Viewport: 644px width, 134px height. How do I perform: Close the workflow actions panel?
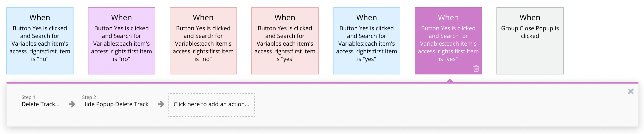click(631, 91)
